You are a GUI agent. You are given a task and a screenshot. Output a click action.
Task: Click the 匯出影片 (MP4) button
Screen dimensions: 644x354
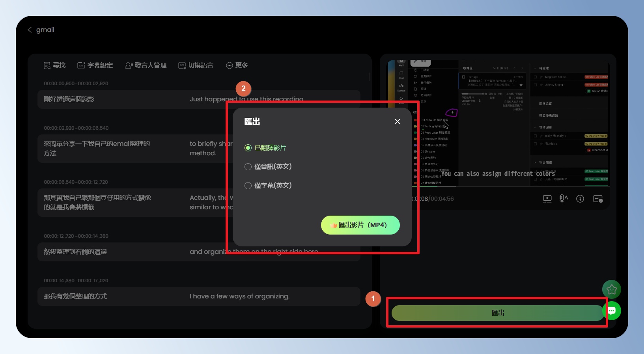click(360, 225)
